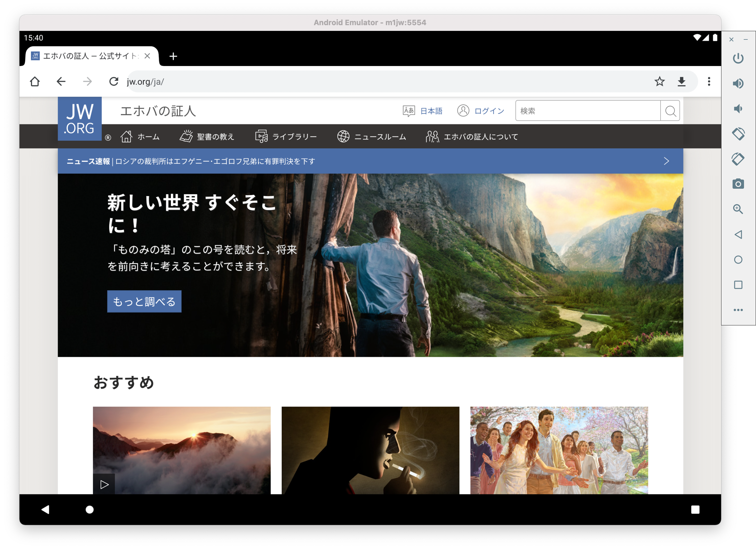Click the library media icon
Screen dimensions: 756x549
pos(261,136)
